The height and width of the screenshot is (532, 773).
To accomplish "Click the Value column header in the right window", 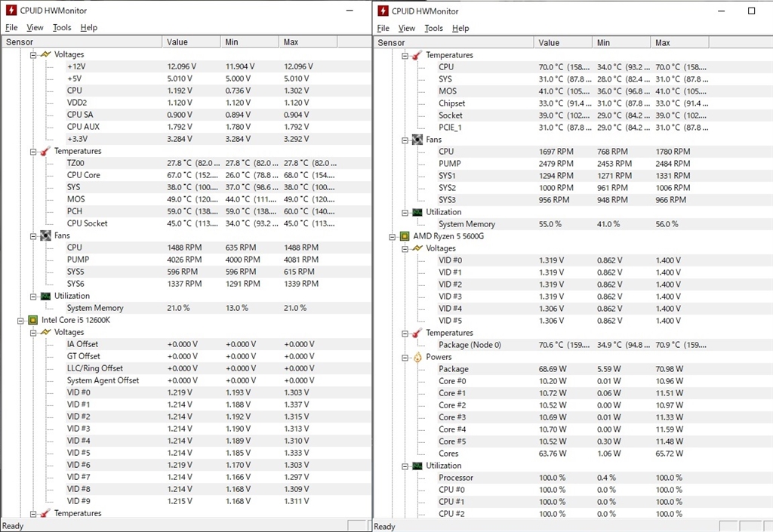I will coord(563,43).
